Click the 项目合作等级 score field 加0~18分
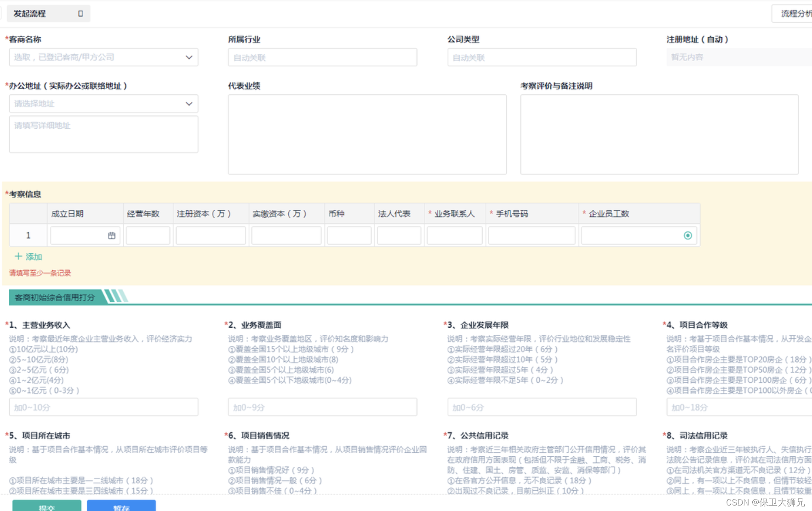Screen dimensions: 812x511 point(739,407)
